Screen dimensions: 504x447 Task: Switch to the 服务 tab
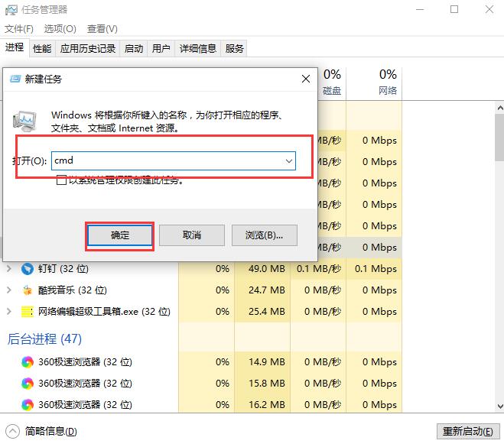pos(234,48)
